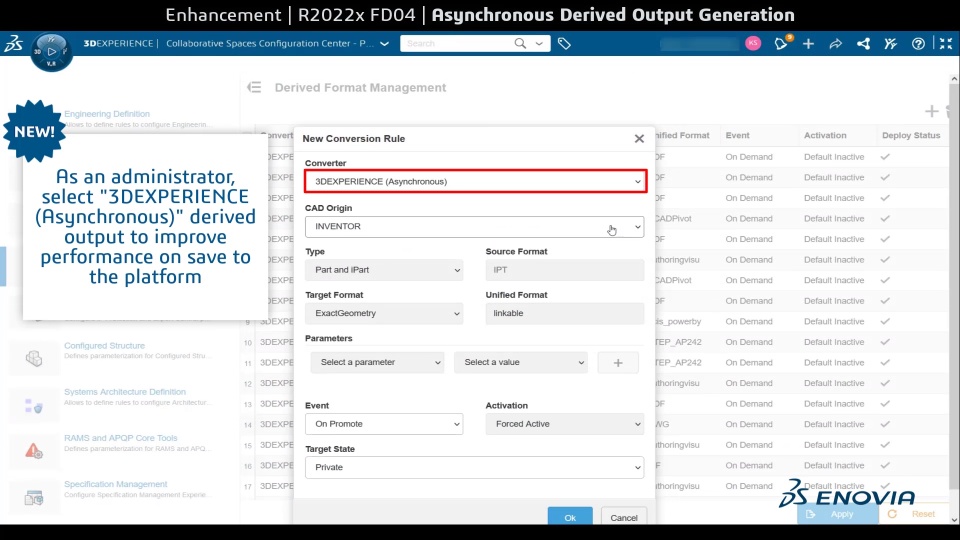
Task: Select the STEP_AP242 cell in row 10
Action: (678, 342)
